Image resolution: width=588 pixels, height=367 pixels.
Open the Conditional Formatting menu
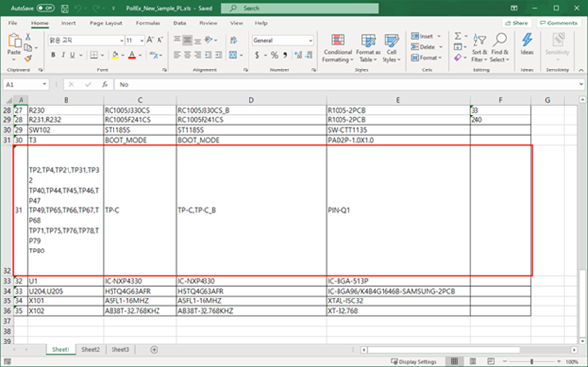pos(338,48)
